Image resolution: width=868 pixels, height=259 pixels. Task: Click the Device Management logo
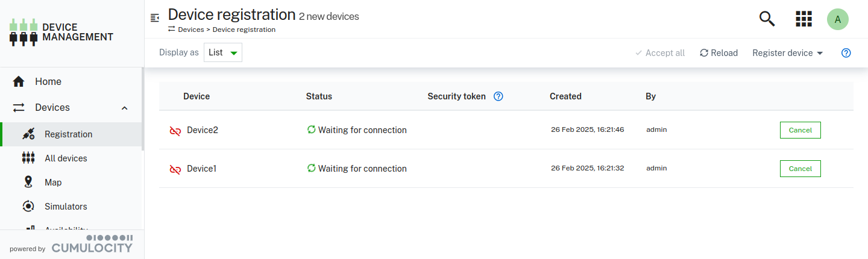click(x=61, y=33)
